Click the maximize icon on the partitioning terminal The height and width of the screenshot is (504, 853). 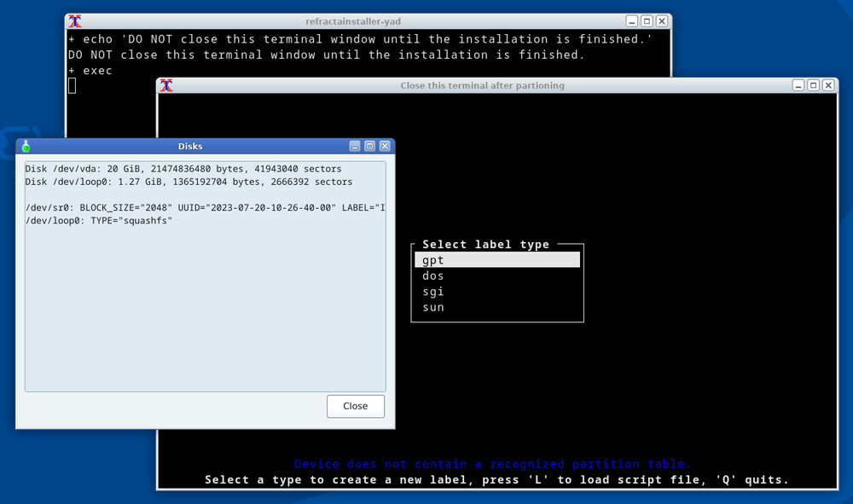pos(814,84)
